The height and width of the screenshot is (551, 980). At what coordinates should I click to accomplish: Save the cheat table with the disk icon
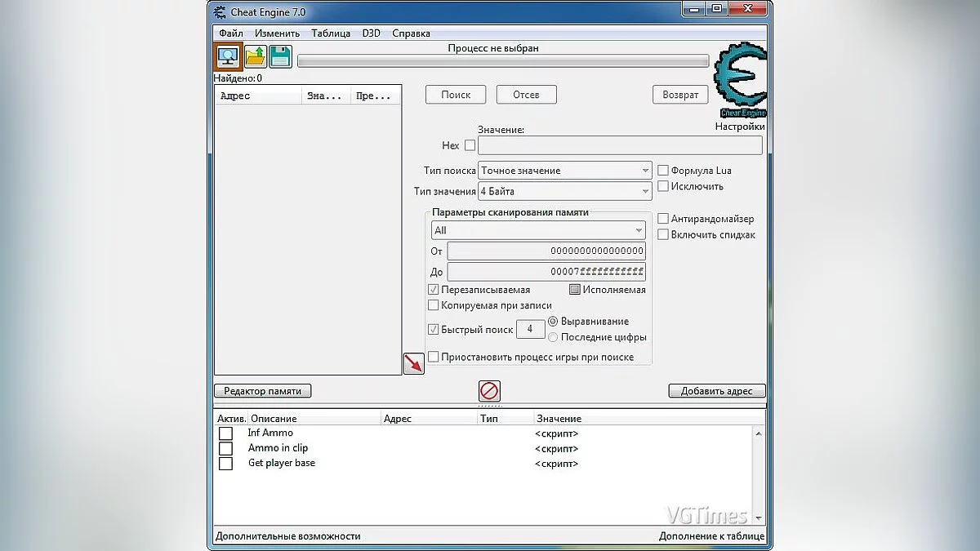pos(278,56)
